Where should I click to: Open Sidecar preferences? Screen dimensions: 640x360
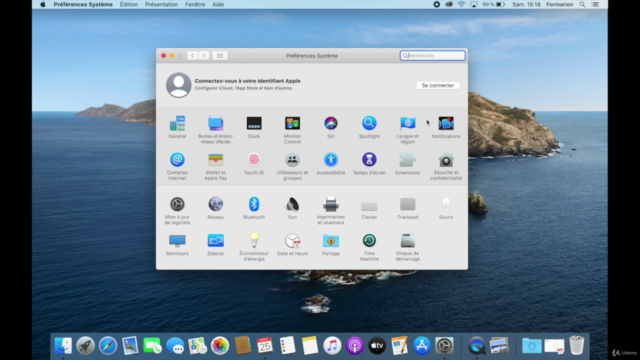pyautogui.click(x=216, y=240)
